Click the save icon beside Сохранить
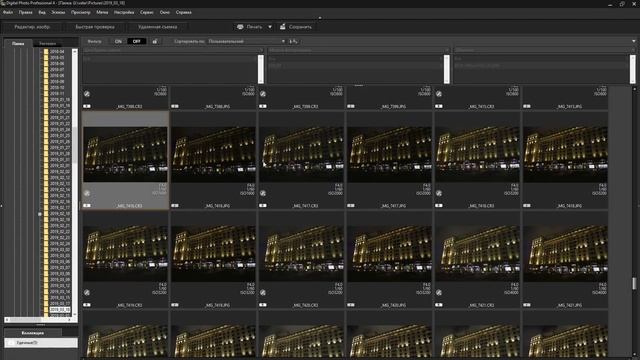 tap(282, 27)
